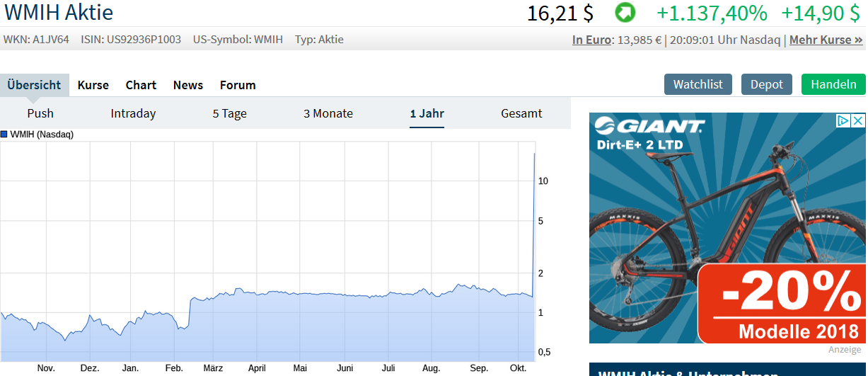Click the Dirt-E+ 2 LTD ad text
Screen dimensions: 868x376
coord(639,145)
